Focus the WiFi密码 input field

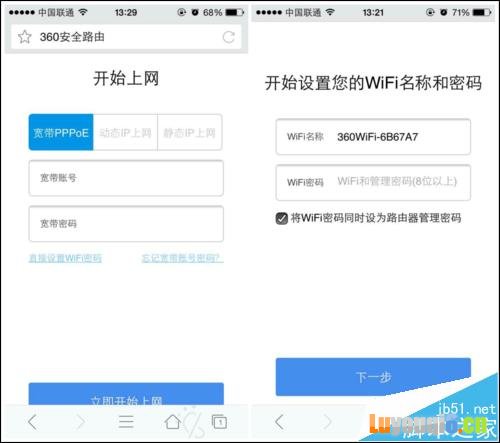tap(373, 182)
